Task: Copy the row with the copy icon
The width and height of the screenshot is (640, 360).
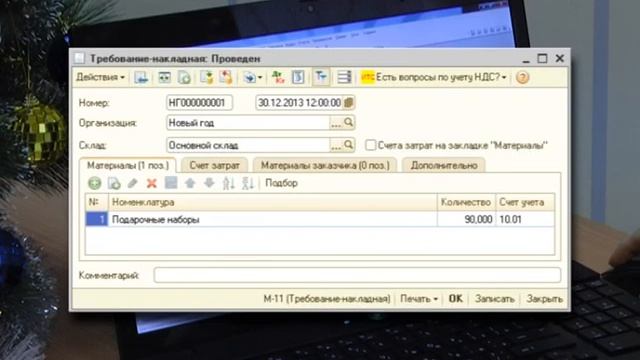Action: pos(114,183)
